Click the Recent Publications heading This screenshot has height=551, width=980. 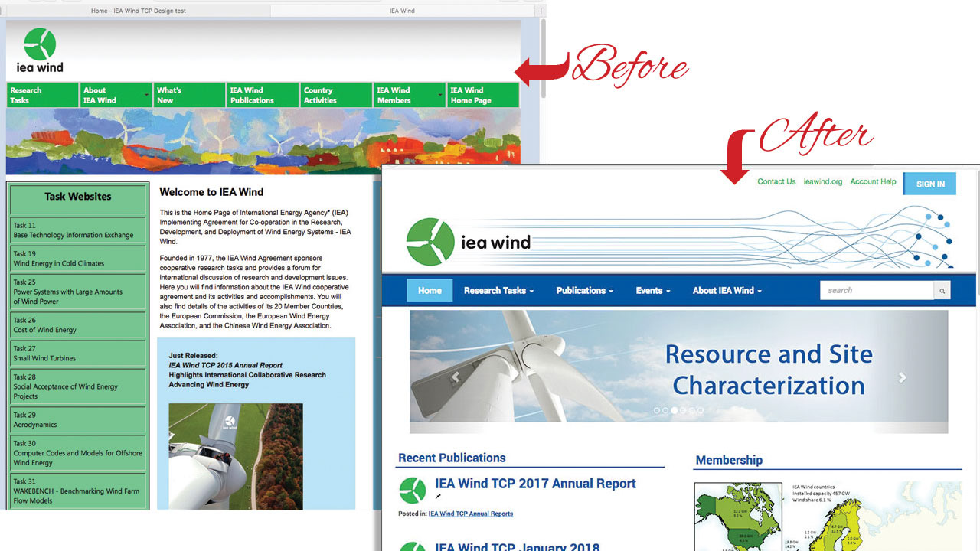tap(452, 458)
